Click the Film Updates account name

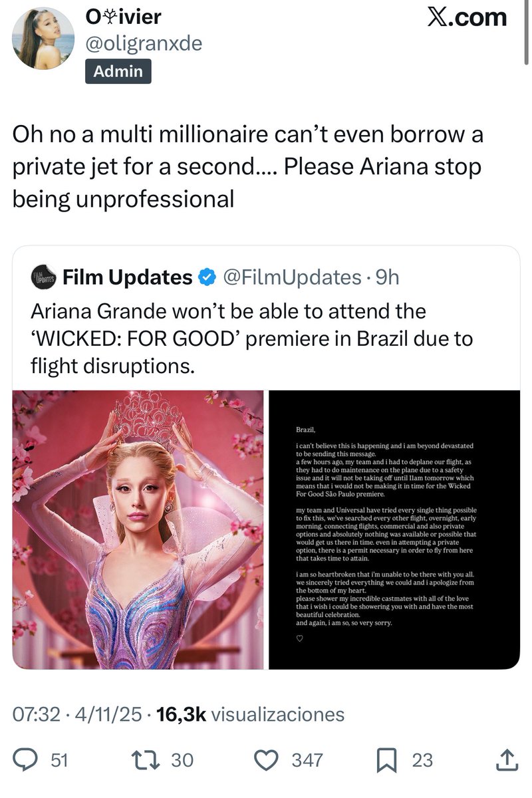click(x=127, y=277)
